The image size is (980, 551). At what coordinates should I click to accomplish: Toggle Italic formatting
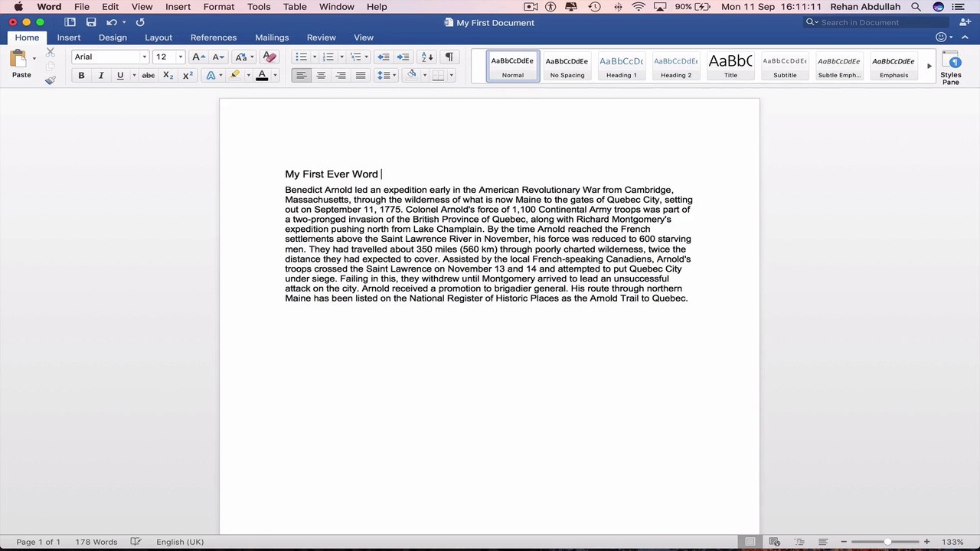100,75
